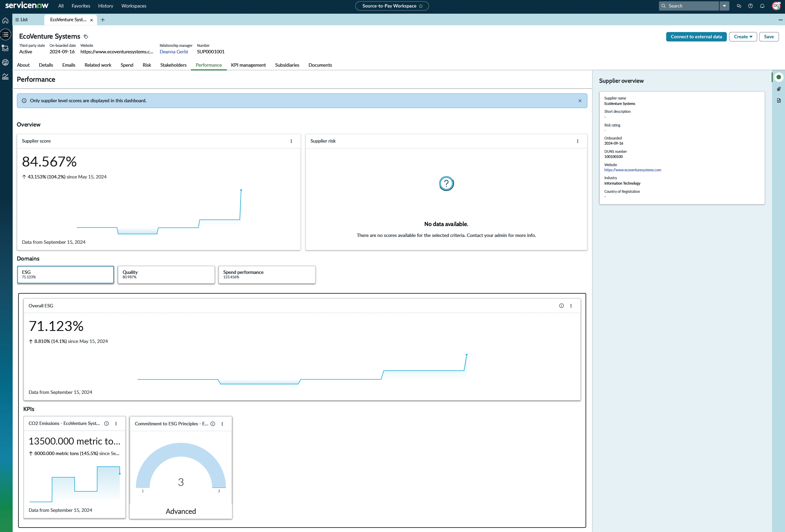The height and width of the screenshot is (532, 785).
Task: Open Deanna Gerbi relationship manager link
Action: pyautogui.click(x=173, y=52)
